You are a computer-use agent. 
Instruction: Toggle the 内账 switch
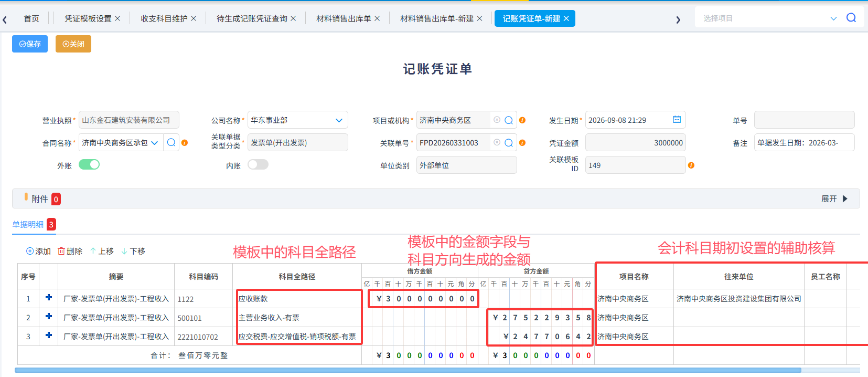[258, 164]
